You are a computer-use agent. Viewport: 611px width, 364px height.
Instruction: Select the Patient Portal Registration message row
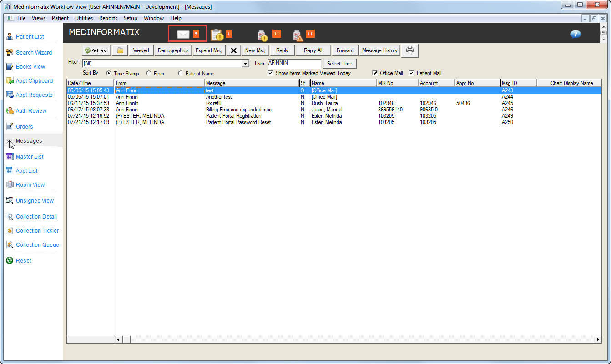334,116
